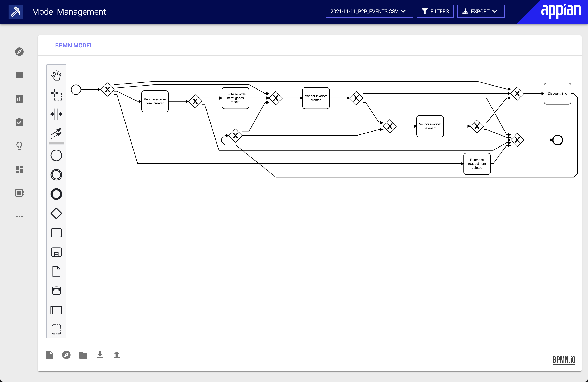Select the lower gateway below goods receipt
This screenshot has width=588, height=382.
tap(236, 136)
